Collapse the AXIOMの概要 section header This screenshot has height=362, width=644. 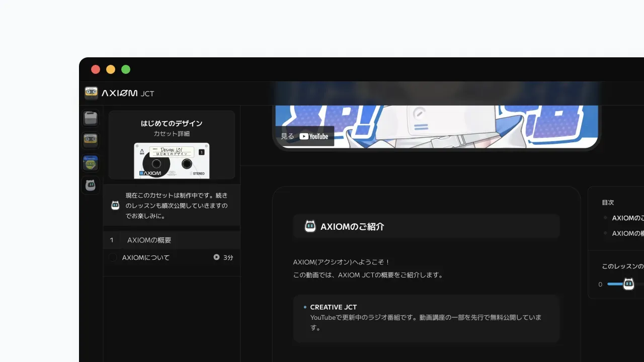click(172, 240)
